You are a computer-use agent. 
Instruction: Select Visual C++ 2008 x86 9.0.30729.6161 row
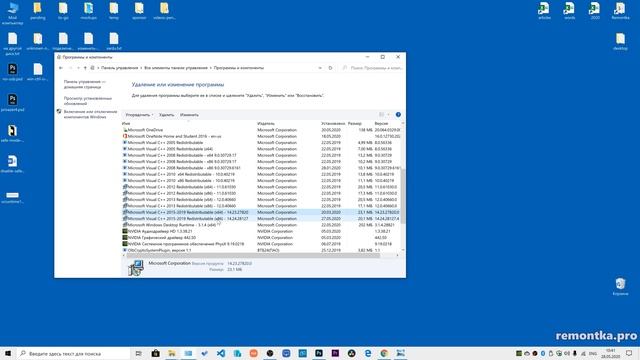pyautogui.click(x=261, y=168)
